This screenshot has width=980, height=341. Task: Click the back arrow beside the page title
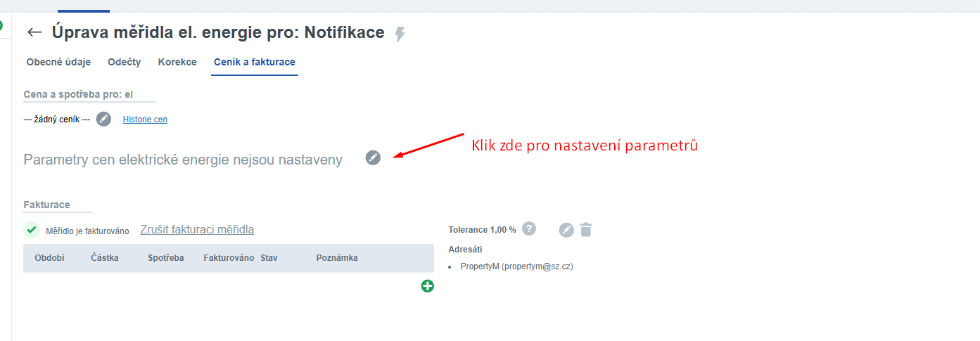click(34, 32)
